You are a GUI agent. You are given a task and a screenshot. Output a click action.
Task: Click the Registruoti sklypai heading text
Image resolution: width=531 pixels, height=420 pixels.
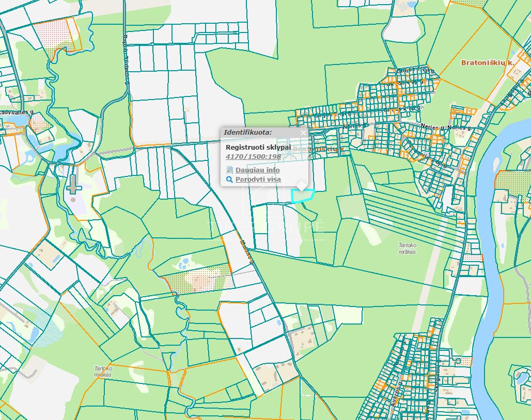pyautogui.click(x=258, y=147)
